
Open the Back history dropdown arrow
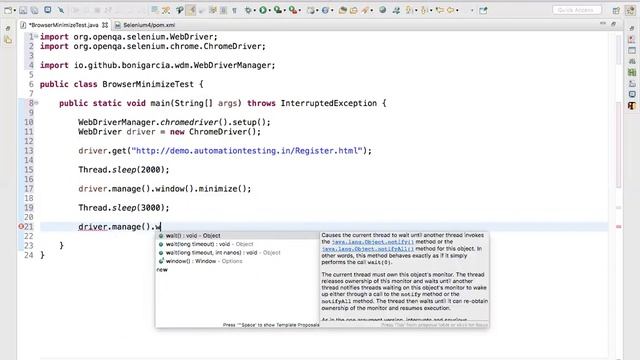point(457,10)
